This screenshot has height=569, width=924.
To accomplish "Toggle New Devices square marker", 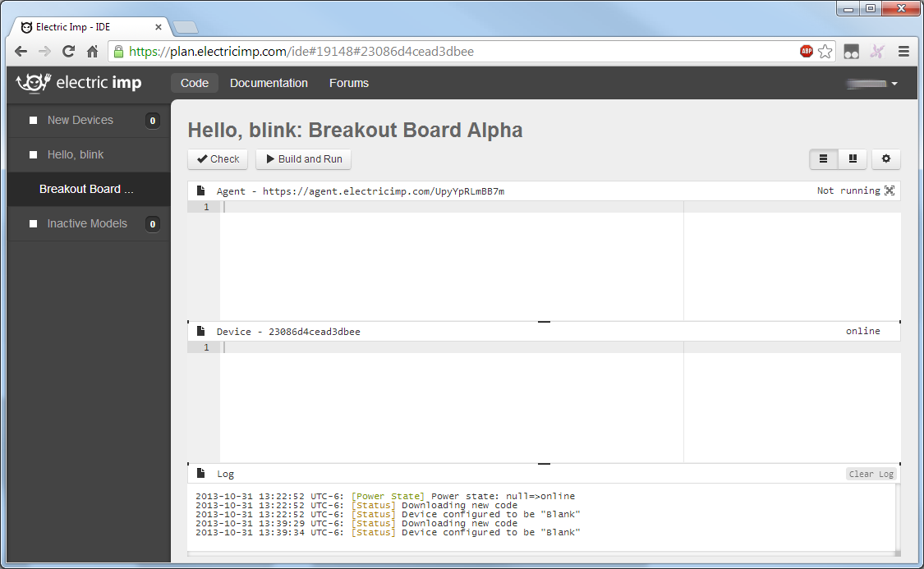I will tap(34, 120).
